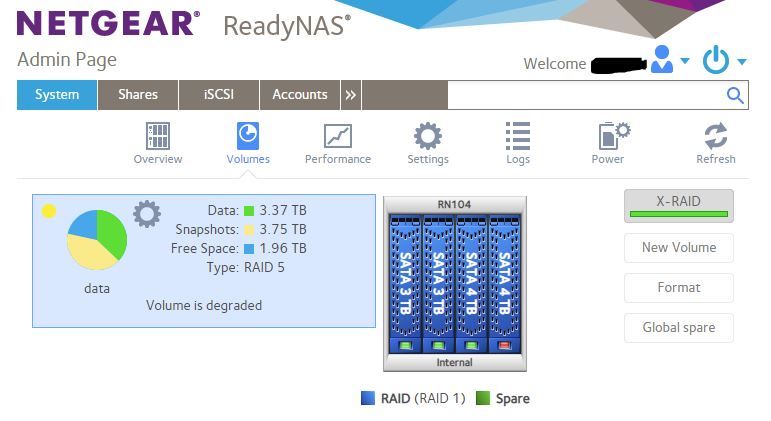771x421 pixels.
Task: Open the Settings gear in toolbar
Action: click(428, 136)
